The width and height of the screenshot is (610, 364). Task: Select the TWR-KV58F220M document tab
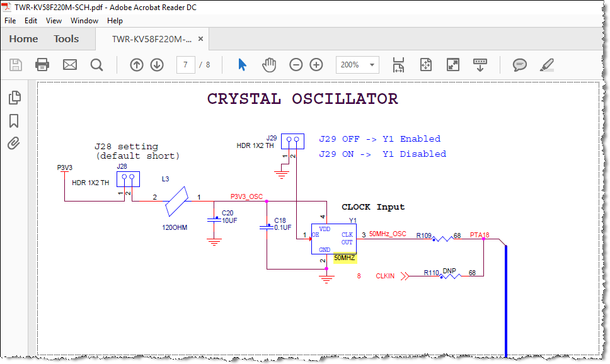click(x=152, y=39)
